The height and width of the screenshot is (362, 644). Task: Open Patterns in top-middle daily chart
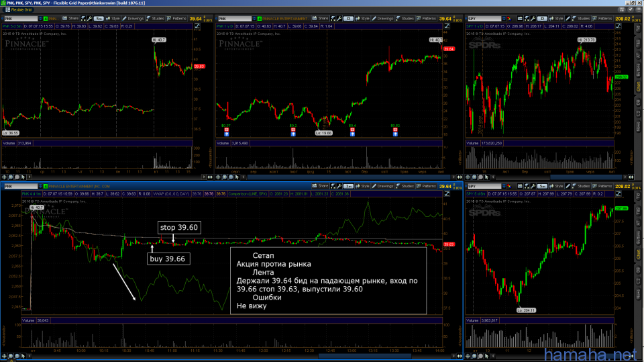pyautogui.click(x=427, y=19)
